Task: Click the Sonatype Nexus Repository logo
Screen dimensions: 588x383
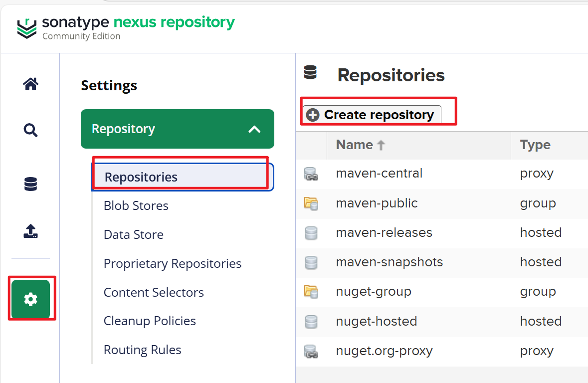Action: click(126, 28)
